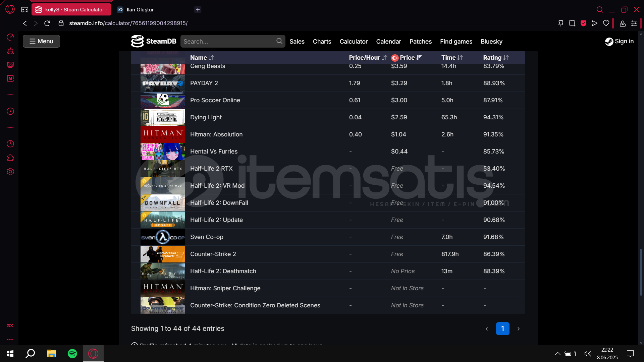Sort table by Name column
This screenshot has width=644, height=362.
pyautogui.click(x=202, y=58)
